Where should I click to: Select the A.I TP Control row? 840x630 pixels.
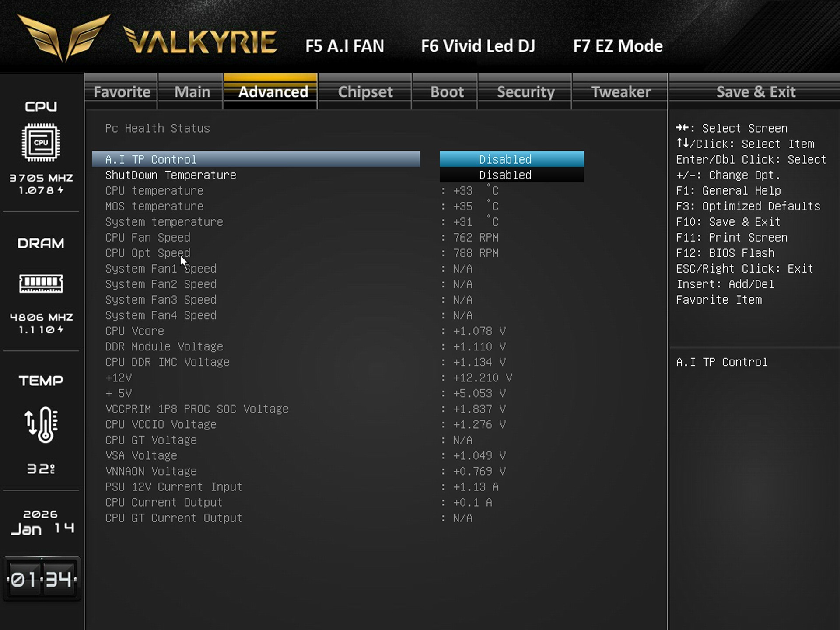click(x=256, y=159)
